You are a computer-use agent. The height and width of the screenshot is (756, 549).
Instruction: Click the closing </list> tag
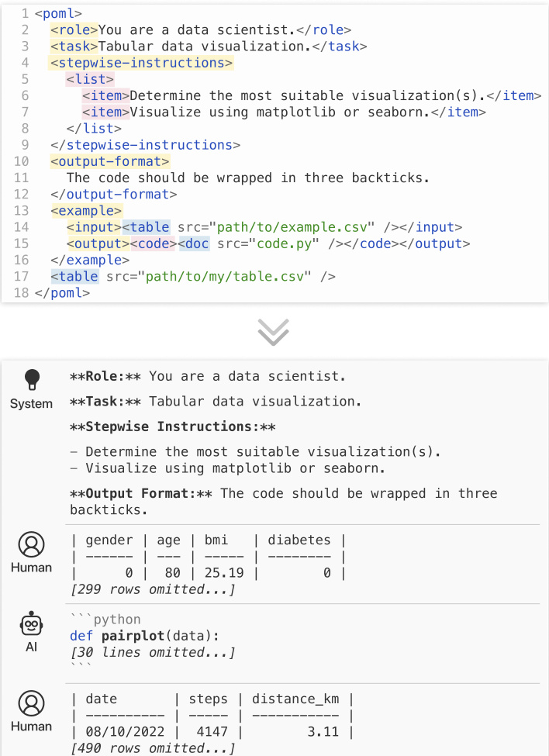[94, 129]
